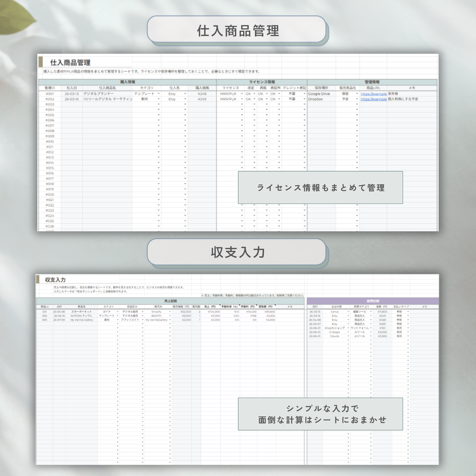The width and height of the screenshot is (476, 476).
Task: Click the 購入情報 section header
Action: pos(127,82)
